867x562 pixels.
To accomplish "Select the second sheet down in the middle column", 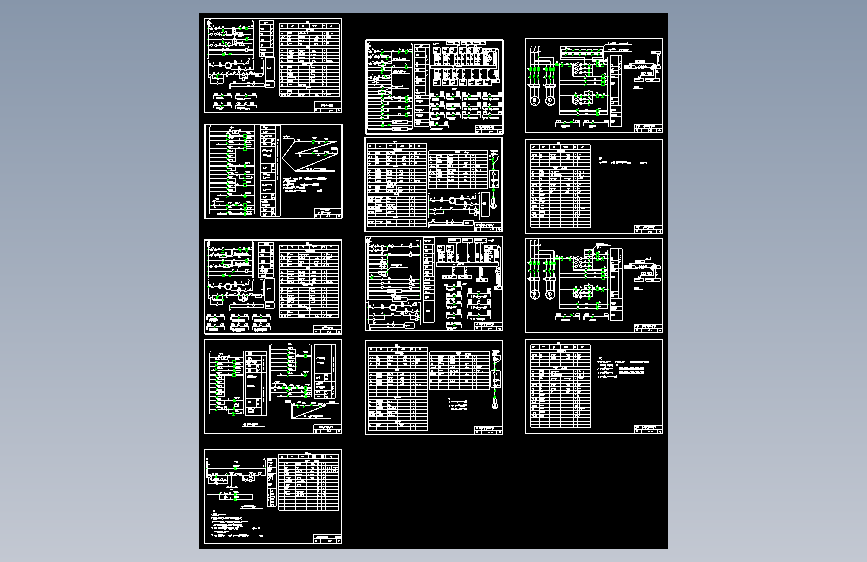I will [434, 184].
